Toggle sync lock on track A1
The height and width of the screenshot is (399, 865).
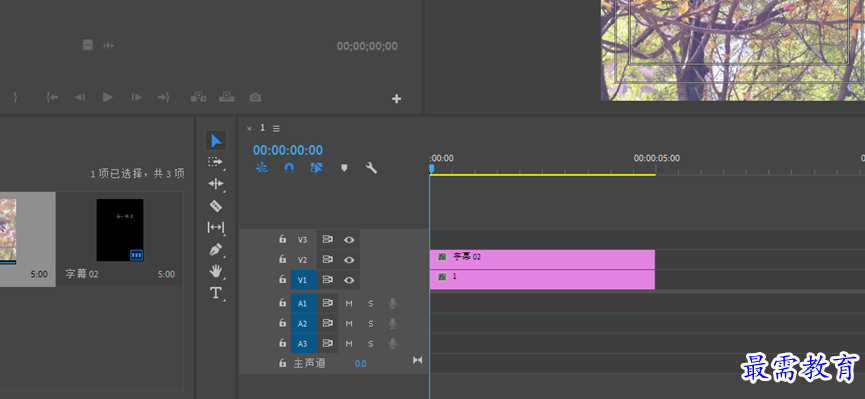[328, 303]
